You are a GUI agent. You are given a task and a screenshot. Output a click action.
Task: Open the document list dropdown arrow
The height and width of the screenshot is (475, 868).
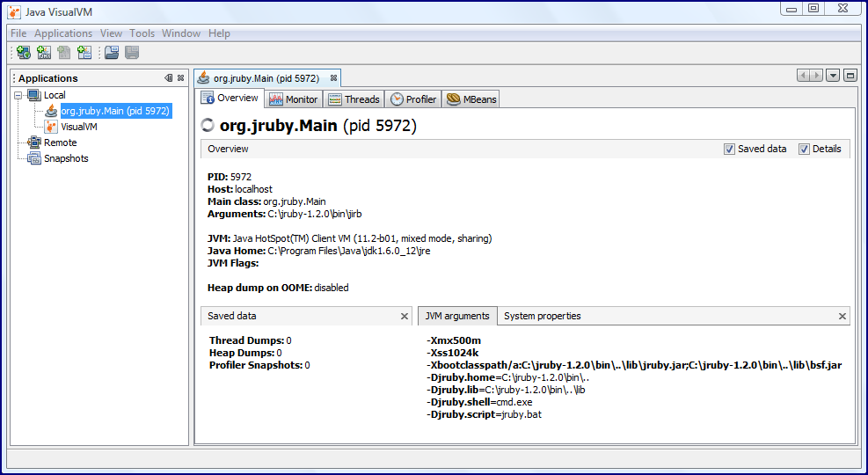[x=833, y=76]
